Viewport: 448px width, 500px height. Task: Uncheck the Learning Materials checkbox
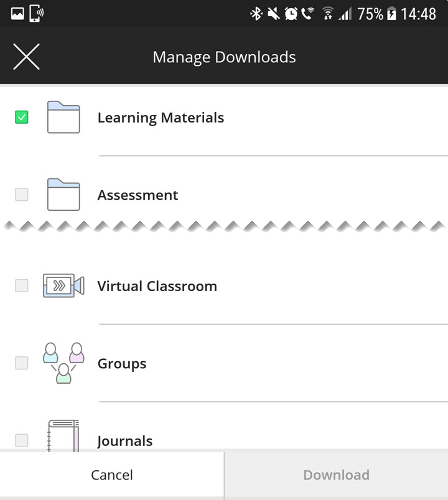coord(21,117)
